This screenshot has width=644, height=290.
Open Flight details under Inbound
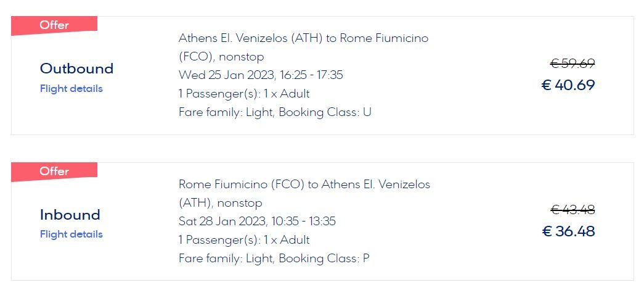tap(71, 234)
